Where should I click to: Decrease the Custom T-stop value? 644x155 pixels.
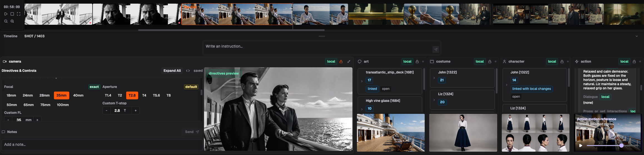[106, 110]
